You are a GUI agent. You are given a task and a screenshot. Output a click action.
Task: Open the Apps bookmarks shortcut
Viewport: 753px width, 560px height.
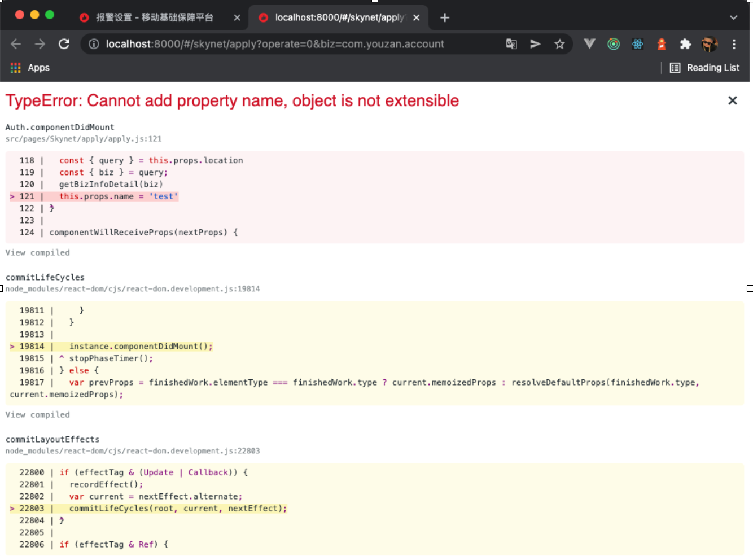pos(30,68)
